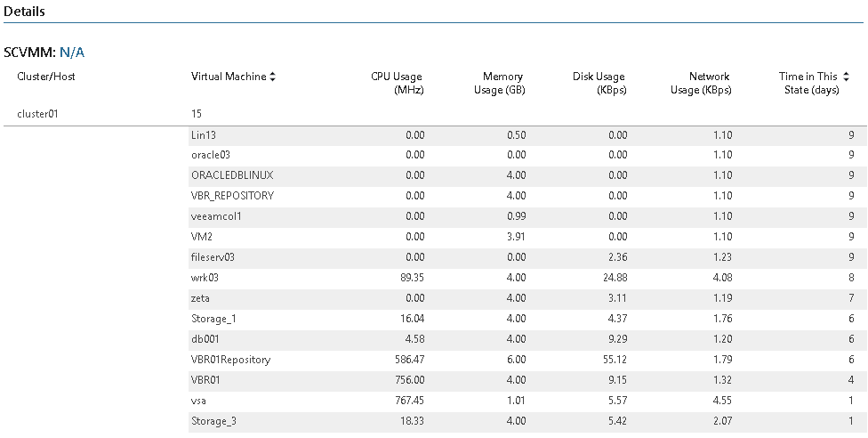Click the Cluster/Host column header

[46, 77]
